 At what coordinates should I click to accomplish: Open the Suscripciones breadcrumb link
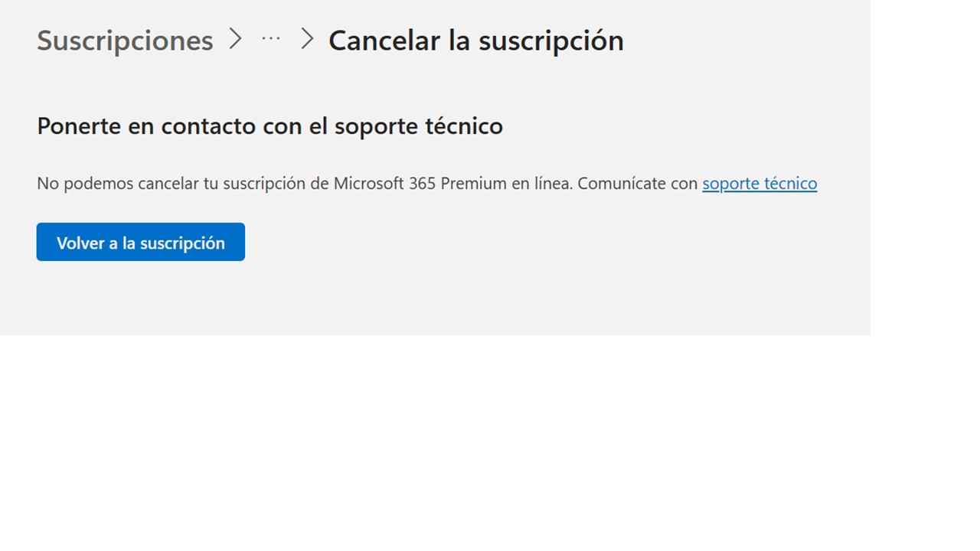point(125,40)
